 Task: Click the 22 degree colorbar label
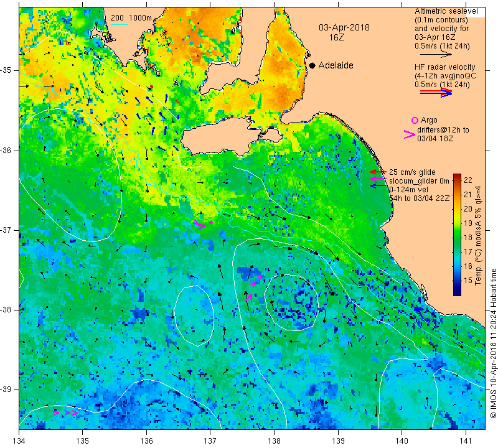pyautogui.click(x=468, y=180)
